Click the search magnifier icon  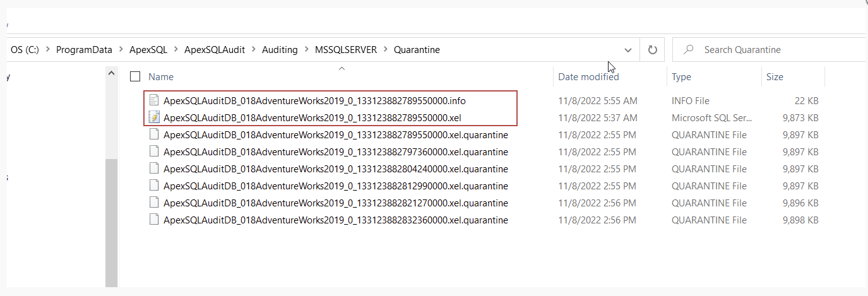coord(689,49)
